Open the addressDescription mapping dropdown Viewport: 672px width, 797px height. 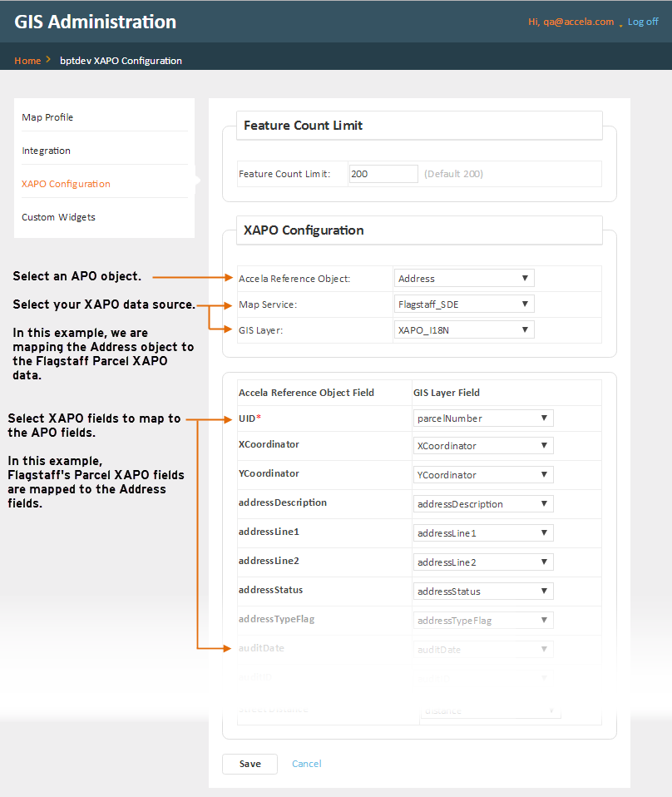tap(483, 504)
